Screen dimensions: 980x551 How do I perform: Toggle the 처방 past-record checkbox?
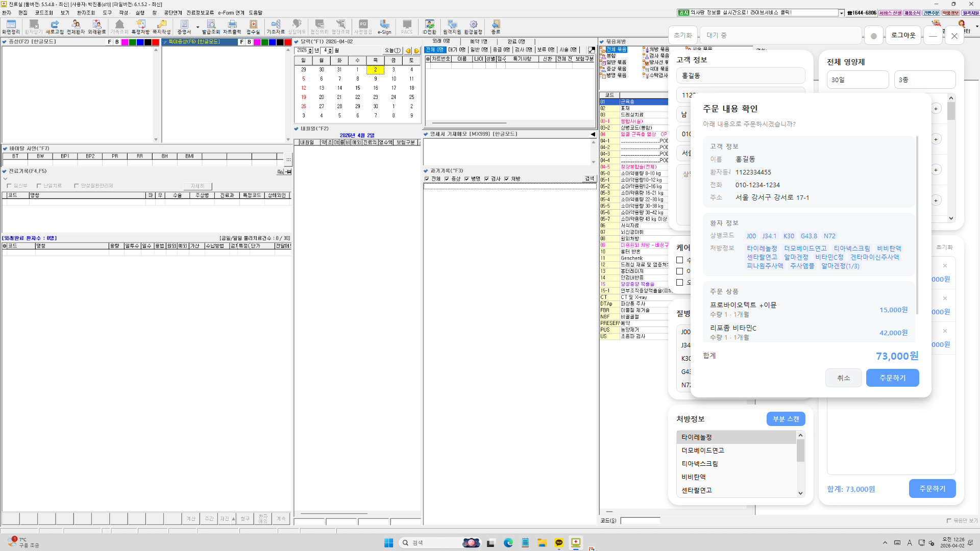(x=506, y=179)
